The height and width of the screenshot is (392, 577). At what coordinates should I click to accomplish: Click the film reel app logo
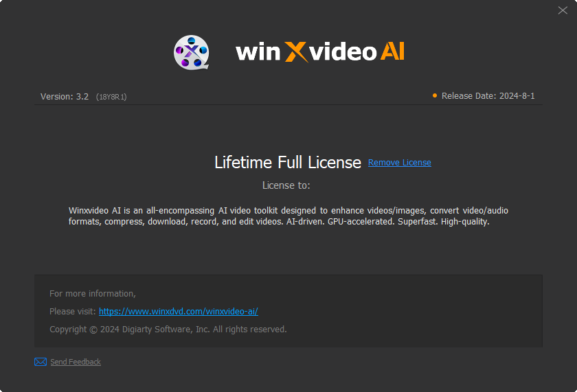pyautogui.click(x=192, y=53)
